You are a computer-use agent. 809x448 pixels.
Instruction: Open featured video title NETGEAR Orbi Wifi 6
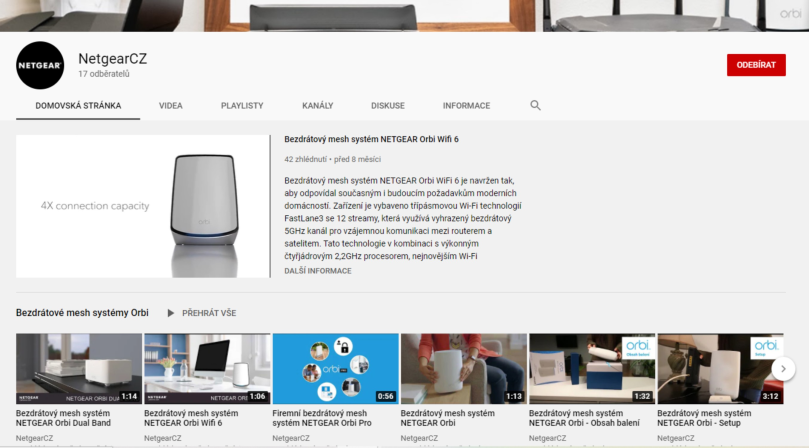pyautogui.click(x=371, y=139)
